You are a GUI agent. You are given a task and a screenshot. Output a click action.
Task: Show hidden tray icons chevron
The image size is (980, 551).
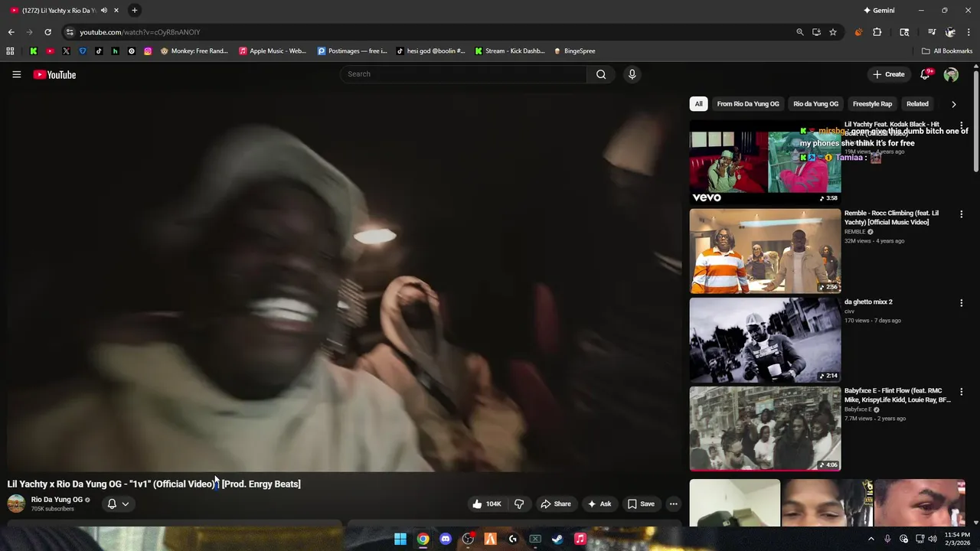tap(871, 539)
